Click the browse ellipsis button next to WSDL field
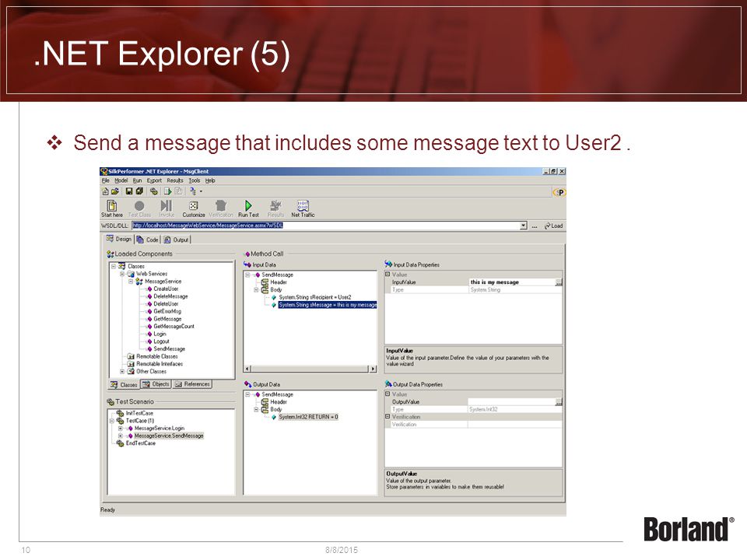Screen dimensions: 747x560 [x=535, y=226]
